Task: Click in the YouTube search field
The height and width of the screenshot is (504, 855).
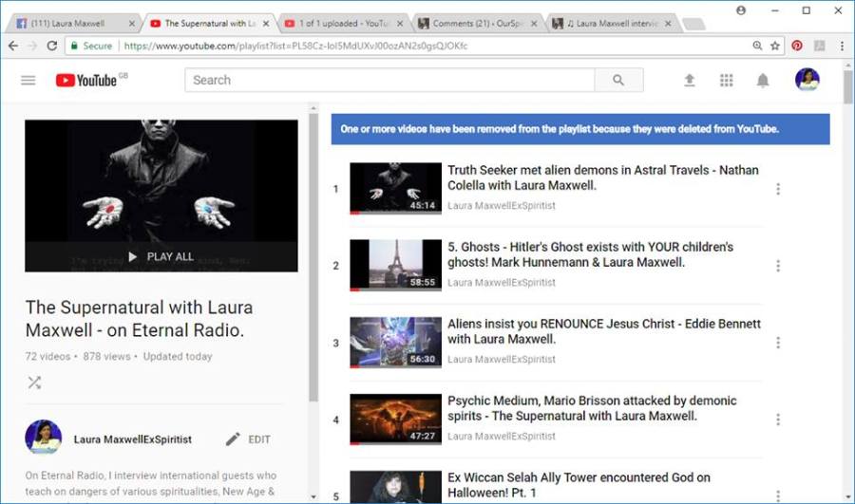Action: (389, 81)
